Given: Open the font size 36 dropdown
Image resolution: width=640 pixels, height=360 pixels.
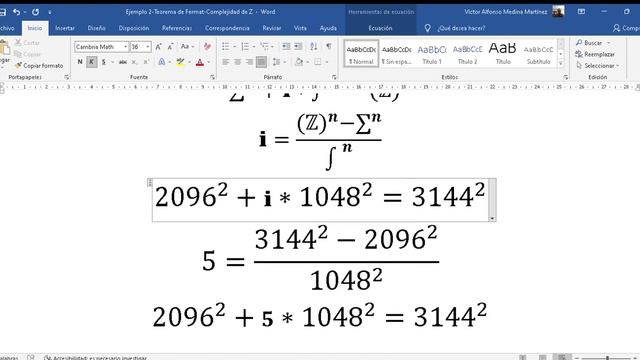Looking at the screenshot, I should tap(148, 47).
